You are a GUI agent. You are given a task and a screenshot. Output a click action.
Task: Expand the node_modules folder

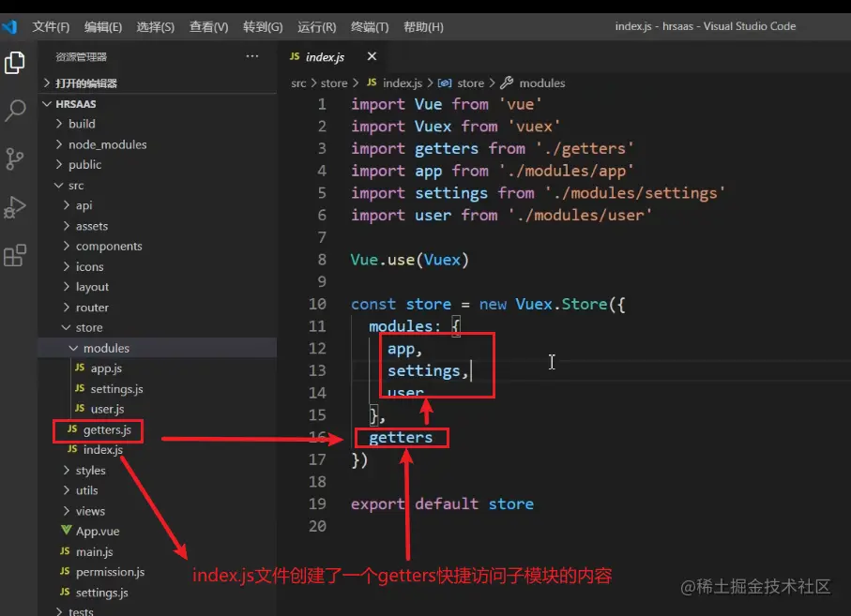click(158, 144)
